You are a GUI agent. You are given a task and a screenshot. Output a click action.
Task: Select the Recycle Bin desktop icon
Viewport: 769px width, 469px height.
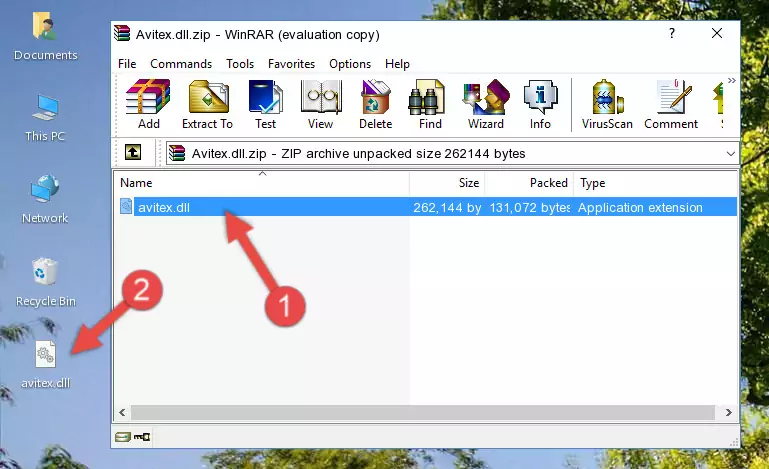45,282
